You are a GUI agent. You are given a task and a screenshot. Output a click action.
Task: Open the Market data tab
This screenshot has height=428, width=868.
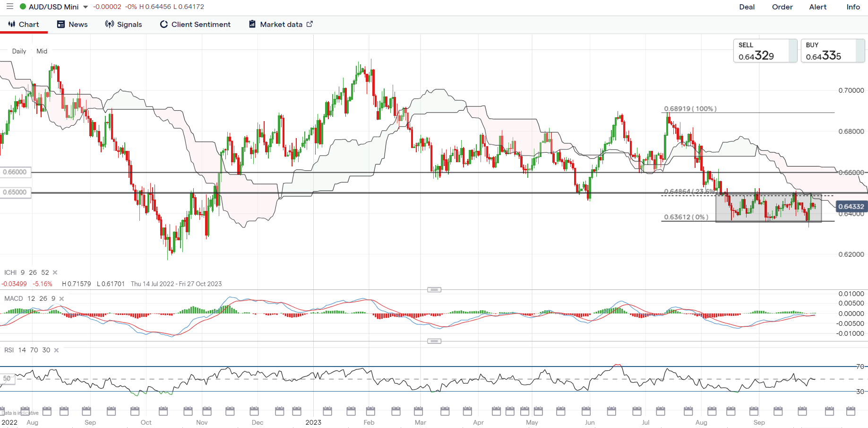281,25
